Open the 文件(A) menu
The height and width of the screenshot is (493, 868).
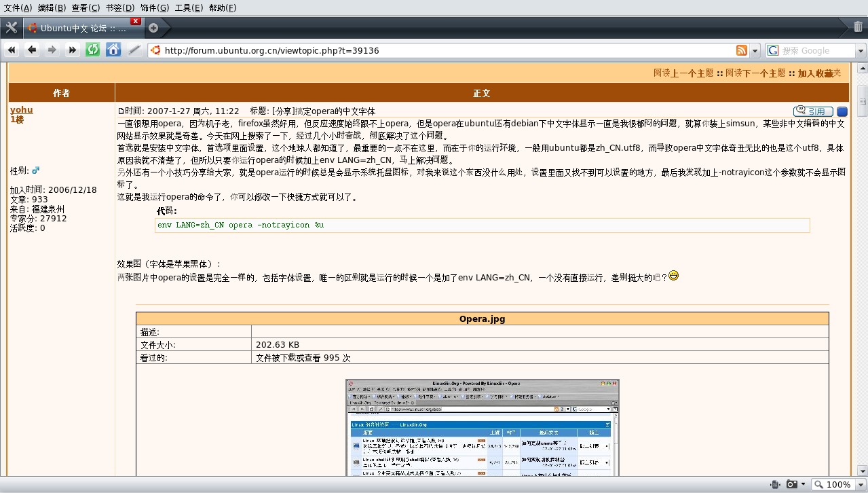pyautogui.click(x=18, y=7)
